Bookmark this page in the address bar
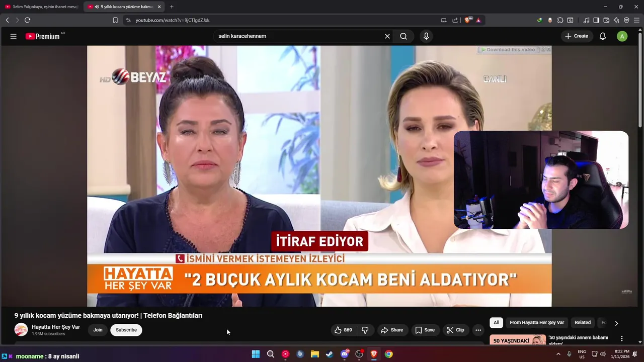 click(115, 20)
